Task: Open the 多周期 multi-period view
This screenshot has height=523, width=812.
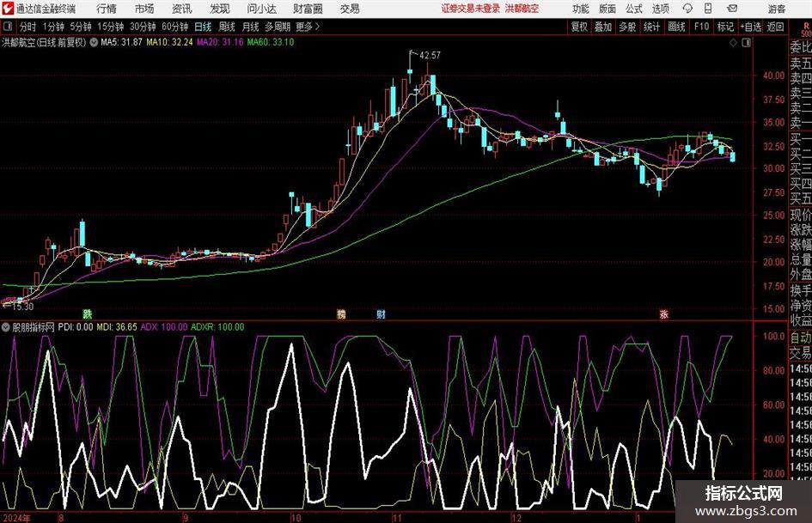Action: point(278,27)
